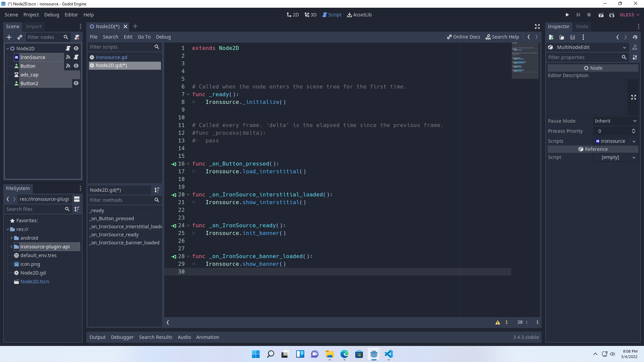Hide the Button node with its eye toggle
This screenshot has height=362, width=644.
tap(76, 66)
